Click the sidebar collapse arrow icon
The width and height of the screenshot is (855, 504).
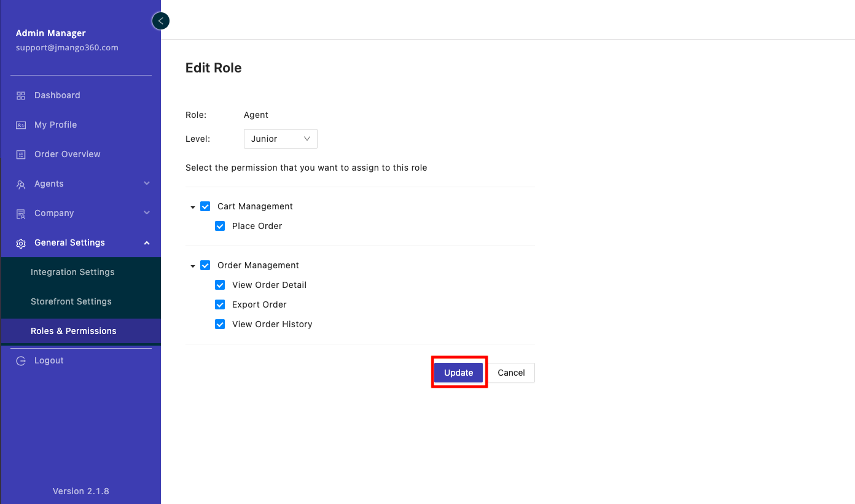pos(160,21)
